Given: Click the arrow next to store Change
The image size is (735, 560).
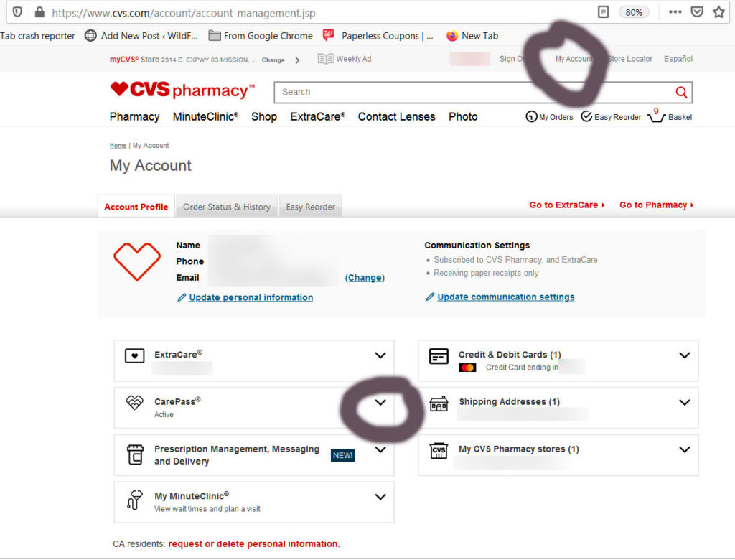Looking at the screenshot, I should point(297,60).
